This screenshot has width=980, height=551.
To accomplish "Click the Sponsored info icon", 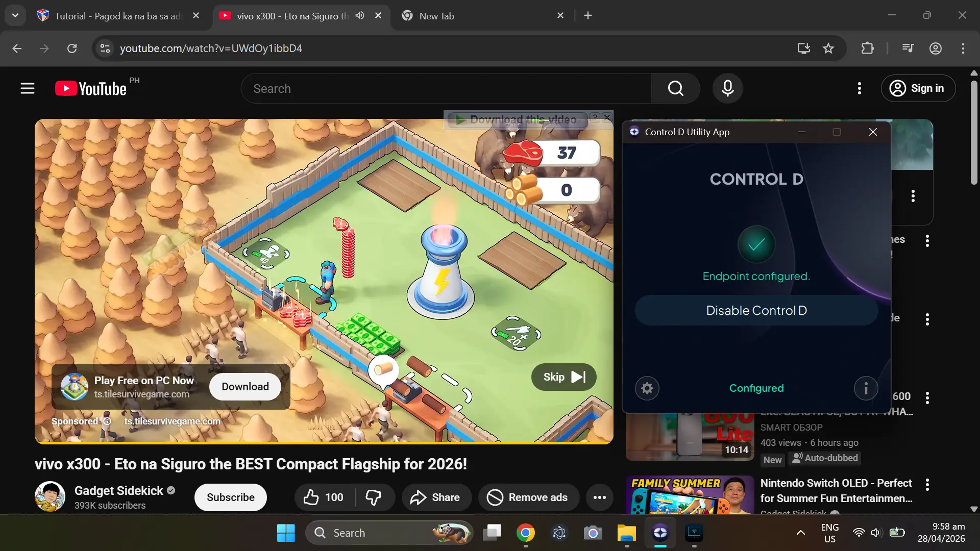I will (107, 421).
